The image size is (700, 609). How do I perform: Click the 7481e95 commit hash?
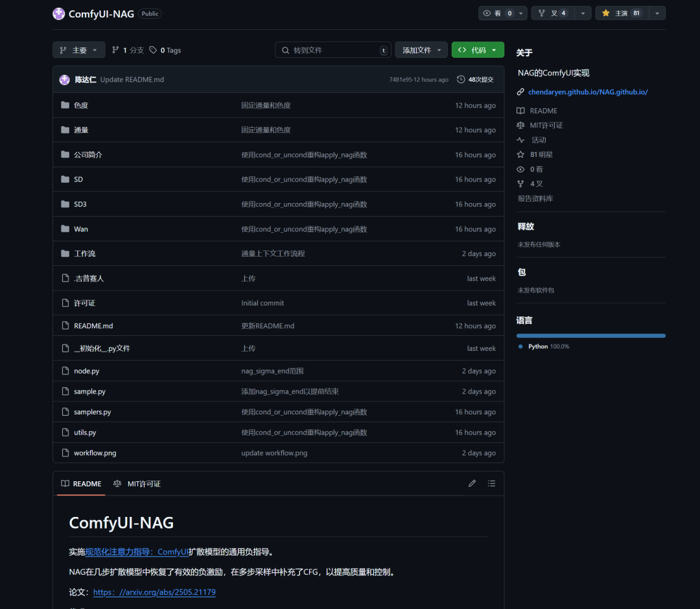pyautogui.click(x=400, y=80)
